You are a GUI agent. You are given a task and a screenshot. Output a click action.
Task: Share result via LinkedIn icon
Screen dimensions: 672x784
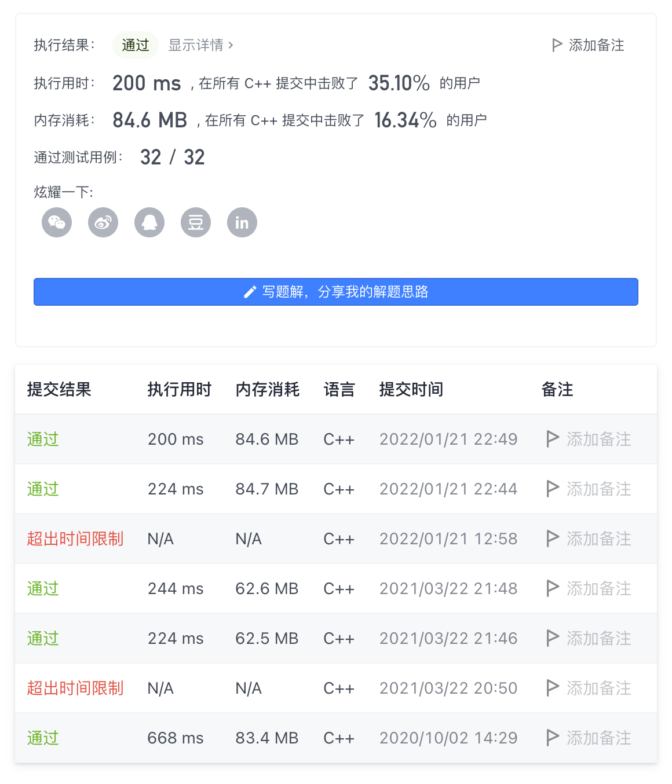(242, 222)
